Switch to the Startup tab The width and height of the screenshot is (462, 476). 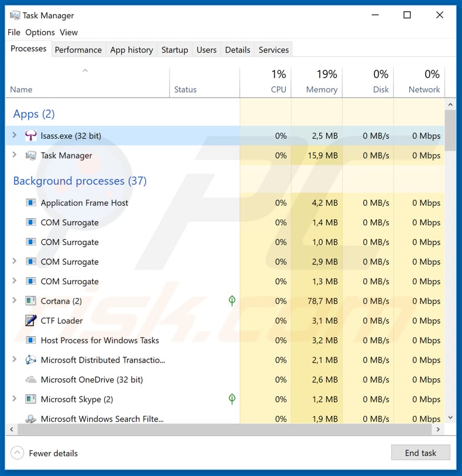click(174, 50)
